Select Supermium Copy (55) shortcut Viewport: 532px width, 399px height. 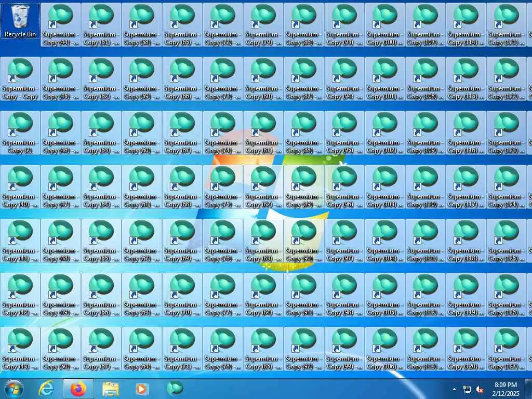(x=101, y=241)
